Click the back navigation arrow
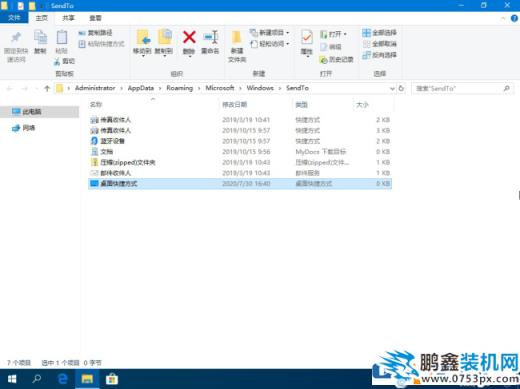Viewport: 520px width, 389px height. 9,88
